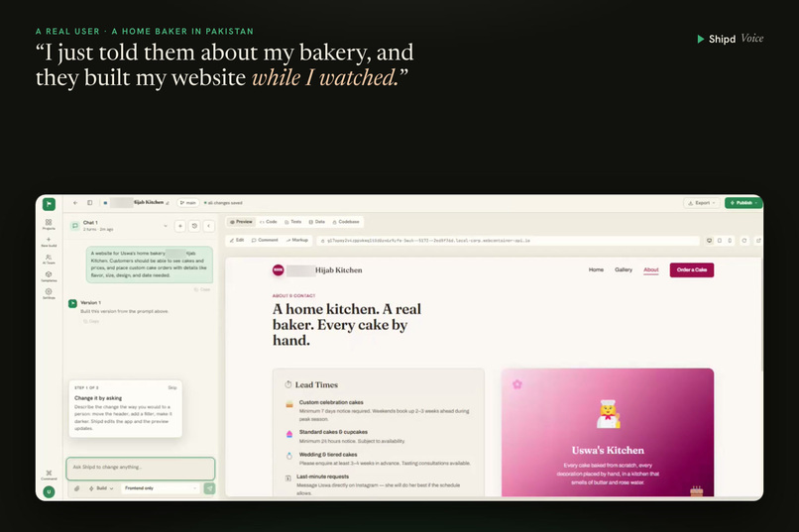Switch preview to mobile view icon
The image size is (799, 532).
[730, 241]
